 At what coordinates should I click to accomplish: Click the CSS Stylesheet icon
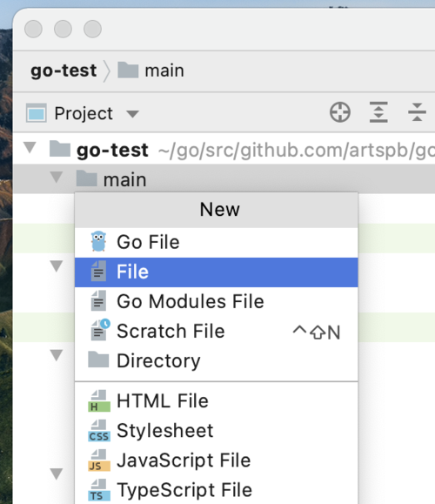[99, 430]
